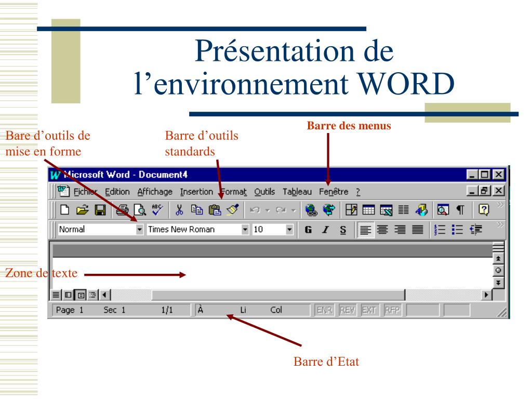Expand more Standard toolbar buttons chevron
Viewport: 532px width, 399px height.
tap(500, 205)
